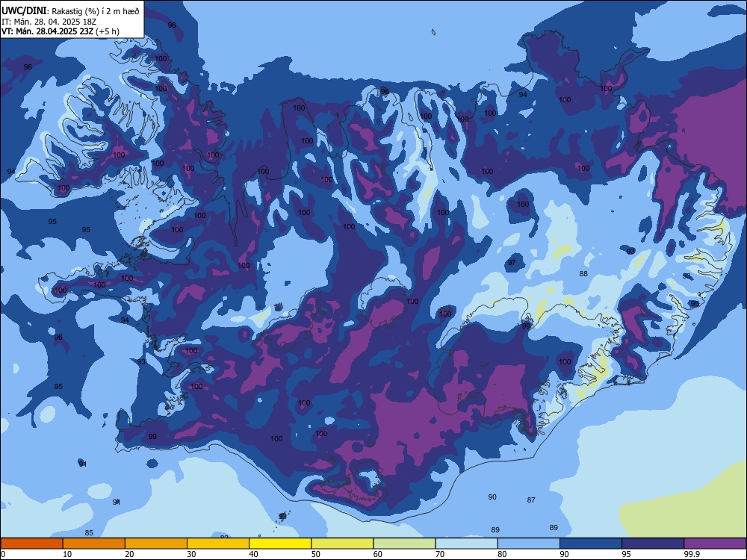Select the 20–30 legend color block
Screen dimensions: 747x560
tap(156, 544)
